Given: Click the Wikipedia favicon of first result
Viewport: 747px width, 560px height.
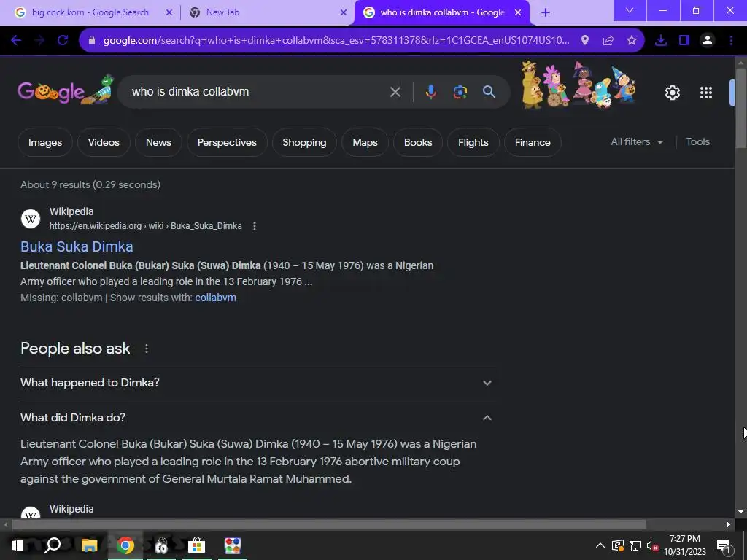Looking at the screenshot, I should [31, 219].
